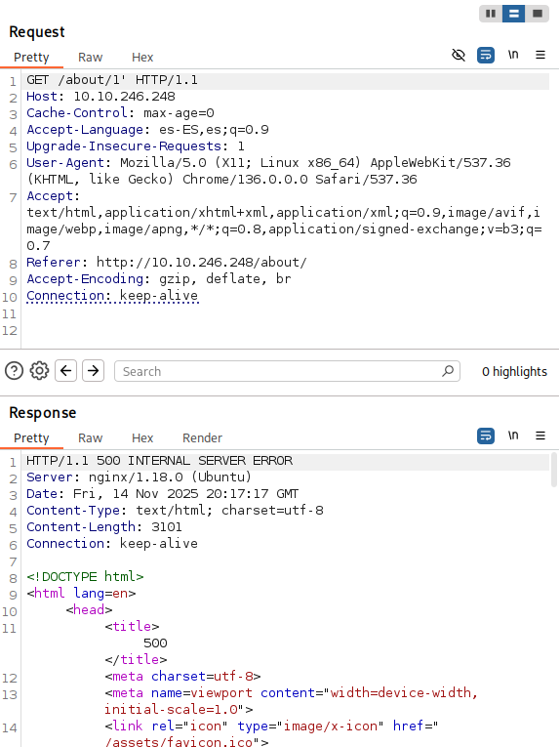Go to next search match arrow
This screenshot has width=560, height=747.
pyautogui.click(x=94, y=371)
